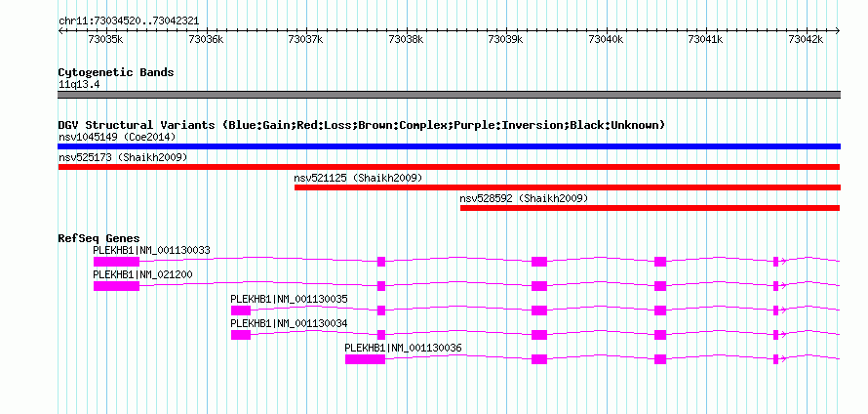The image size is (868, 414).
Task: Click the nsv521125 (Shaikh2009) variant label
Action: pyautogui.click(x=358, y=178)
